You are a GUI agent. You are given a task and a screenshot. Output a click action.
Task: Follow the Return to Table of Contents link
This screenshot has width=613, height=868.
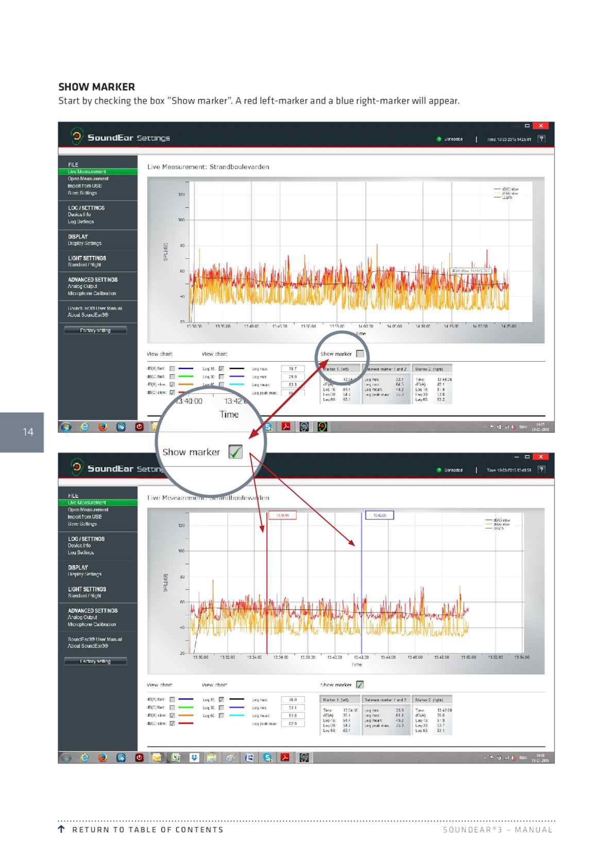pos(148,829)
